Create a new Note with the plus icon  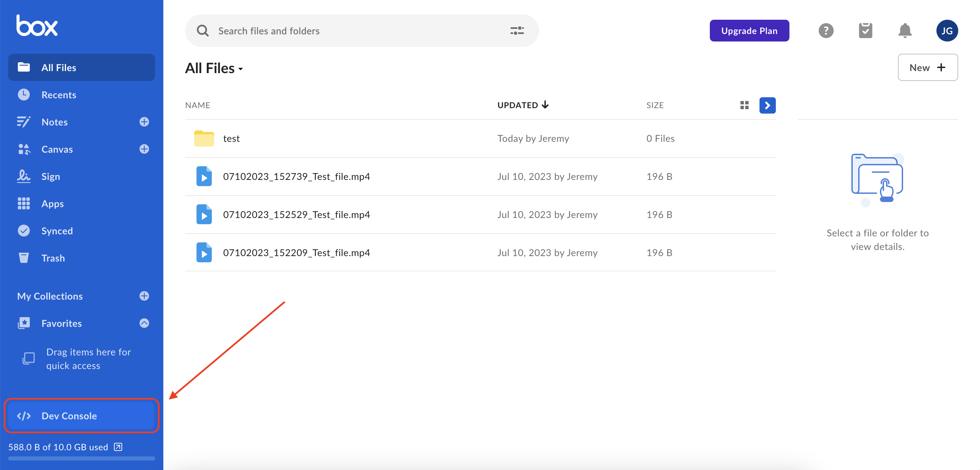point(144,122)
